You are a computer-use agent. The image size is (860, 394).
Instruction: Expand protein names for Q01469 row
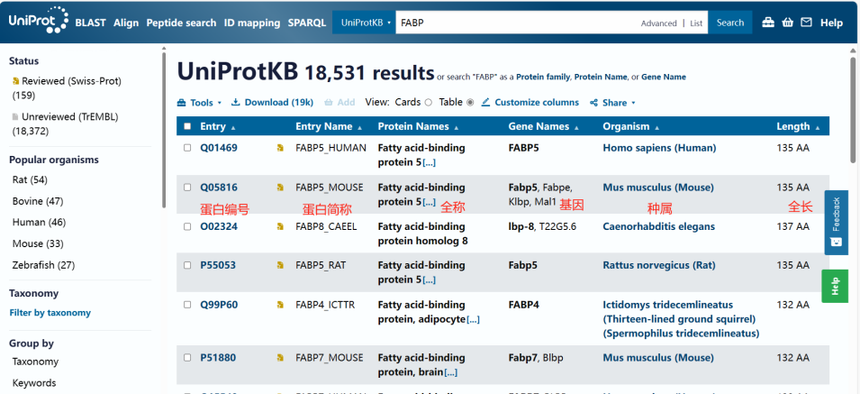click(429, 163)
